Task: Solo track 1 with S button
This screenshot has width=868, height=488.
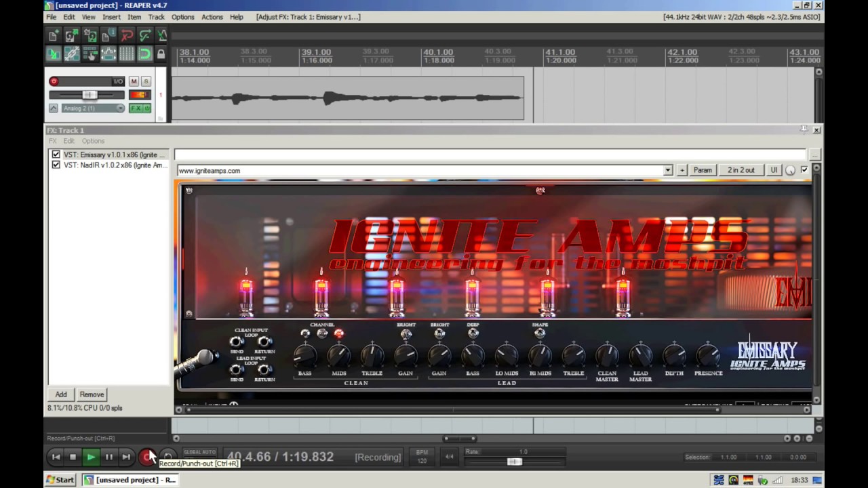Action: 145,81
